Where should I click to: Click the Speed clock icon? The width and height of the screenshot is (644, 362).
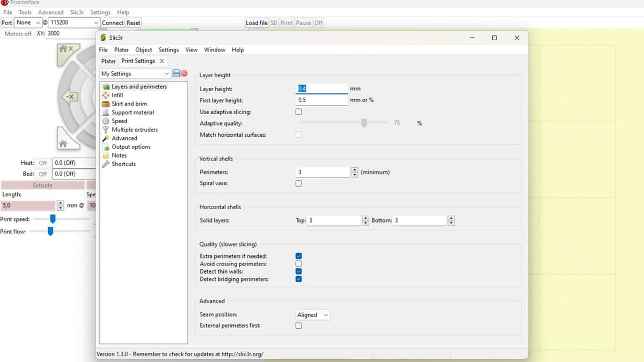(106, 121)
